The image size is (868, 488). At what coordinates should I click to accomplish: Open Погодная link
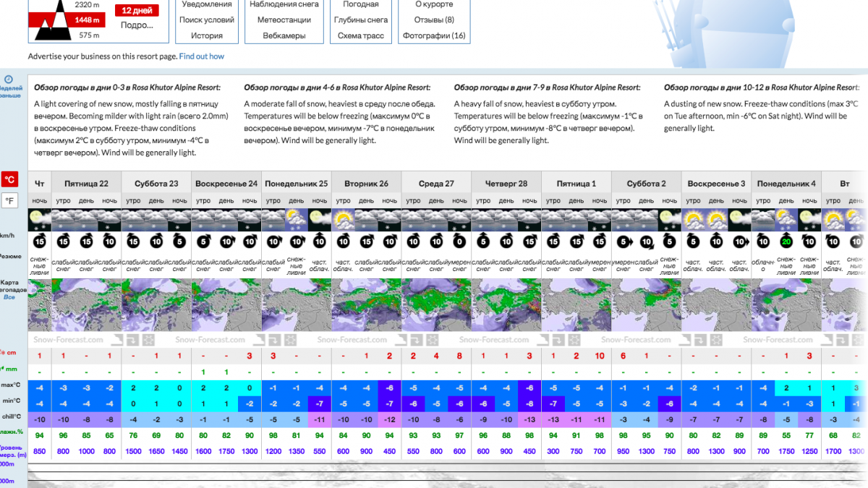click(361, 4)
